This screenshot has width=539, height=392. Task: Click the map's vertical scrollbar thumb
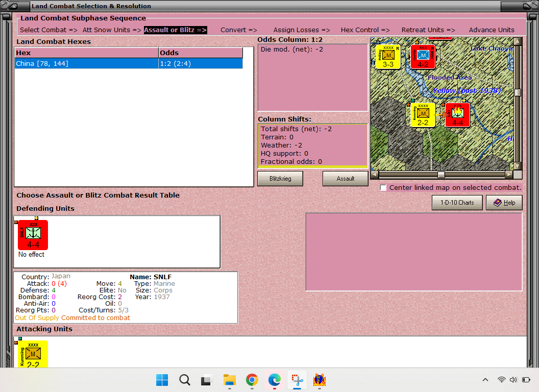point(518,92)
